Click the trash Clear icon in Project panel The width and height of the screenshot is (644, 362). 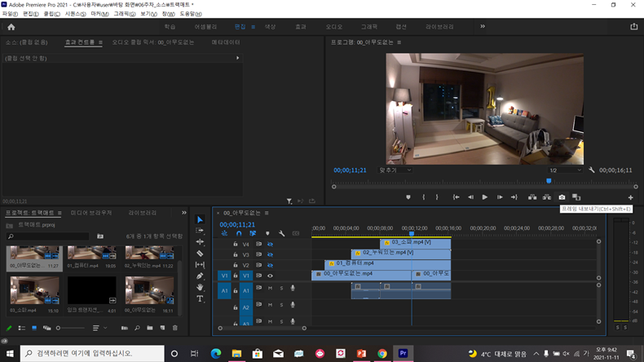click(x=175, y=328)
